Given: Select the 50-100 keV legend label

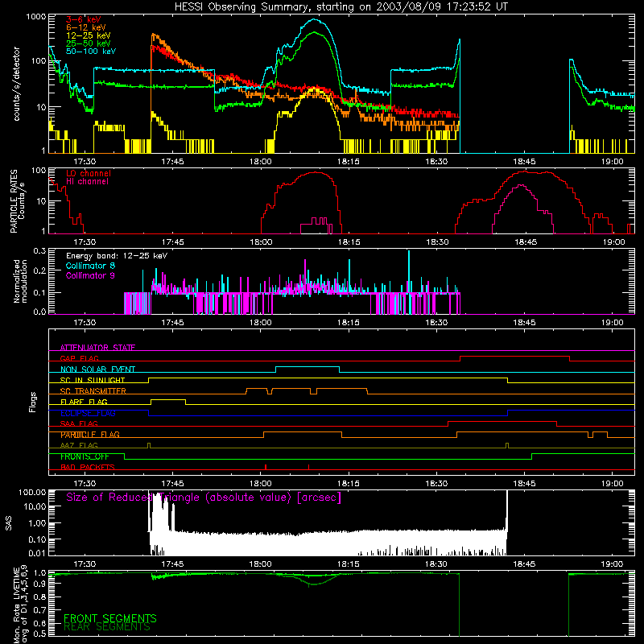Looking at the screenshot, I should click(x=90, y=52).
